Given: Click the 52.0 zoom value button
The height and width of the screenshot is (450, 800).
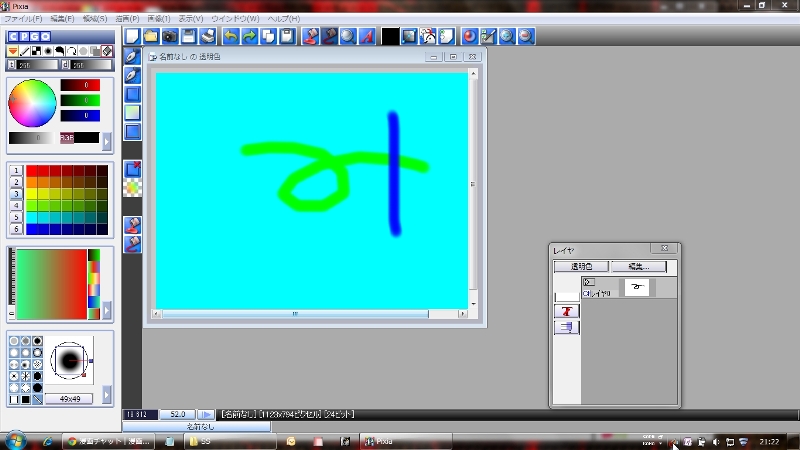Looking at the screenshot, I should [x=178, y=414].
